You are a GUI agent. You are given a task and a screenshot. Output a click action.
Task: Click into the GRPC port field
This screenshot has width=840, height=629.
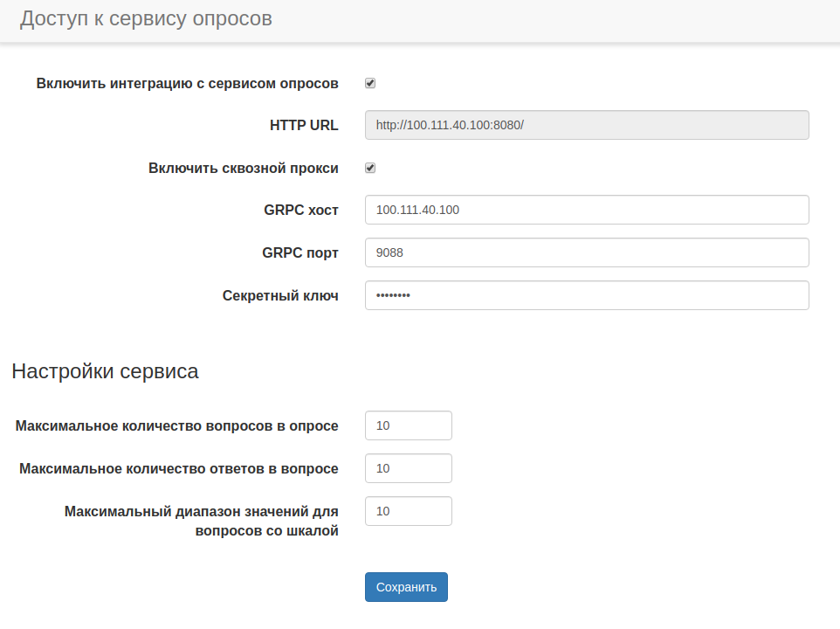pyautogui.click(x=587, y=252)
